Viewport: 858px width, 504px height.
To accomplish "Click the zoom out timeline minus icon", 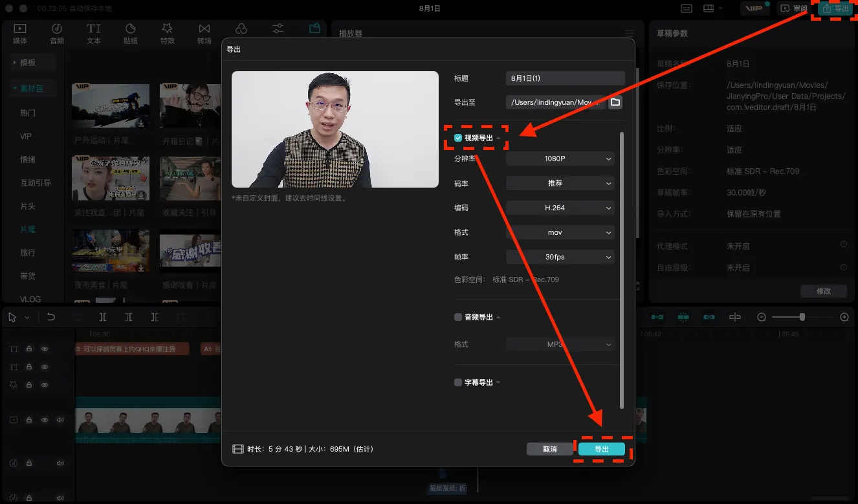I will 762,317.
